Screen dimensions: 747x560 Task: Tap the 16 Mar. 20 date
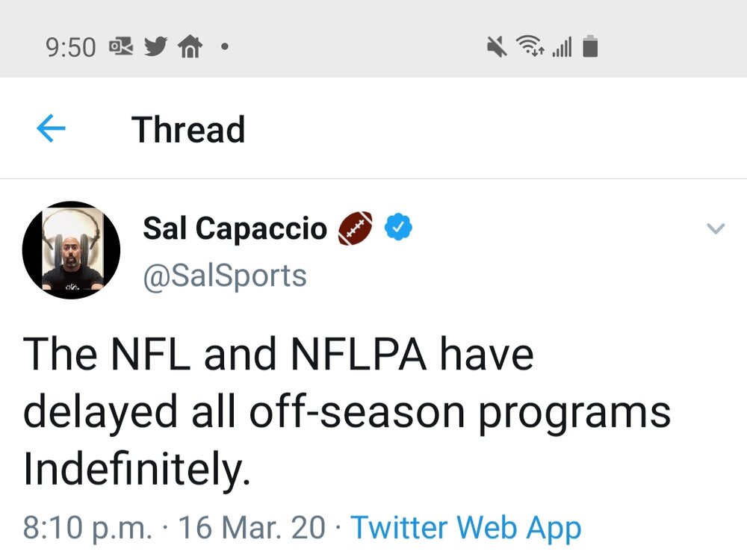[252, 528]
